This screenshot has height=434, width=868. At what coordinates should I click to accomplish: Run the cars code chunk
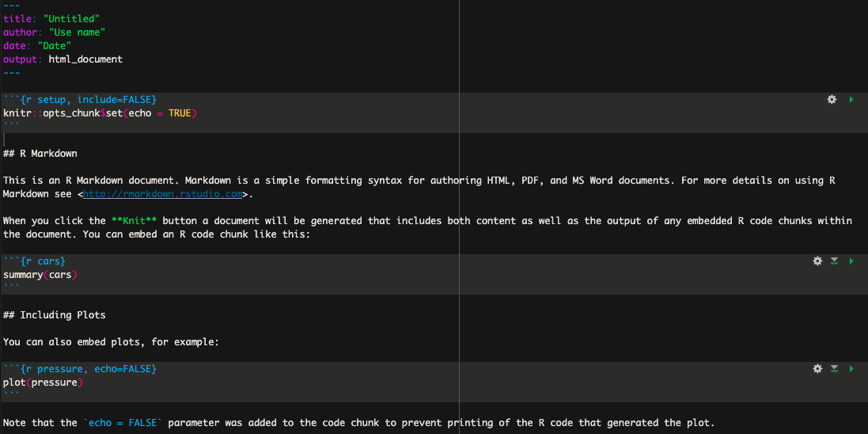click(x=851, y=261)
